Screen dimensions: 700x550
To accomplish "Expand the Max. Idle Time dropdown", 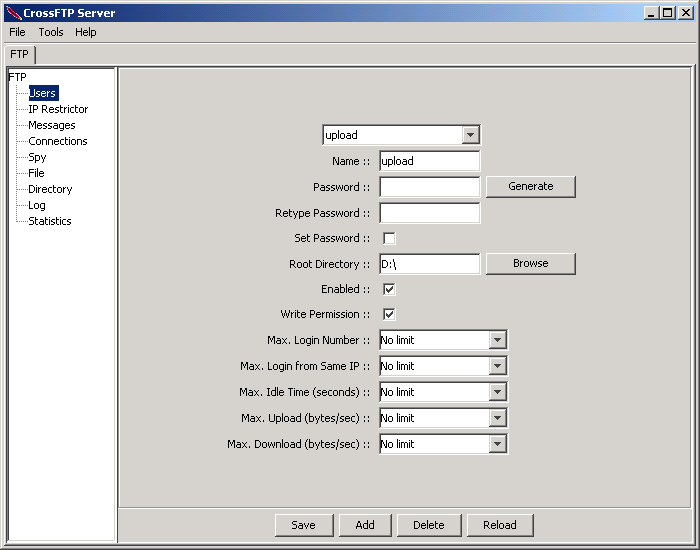I will pos(498,392).
